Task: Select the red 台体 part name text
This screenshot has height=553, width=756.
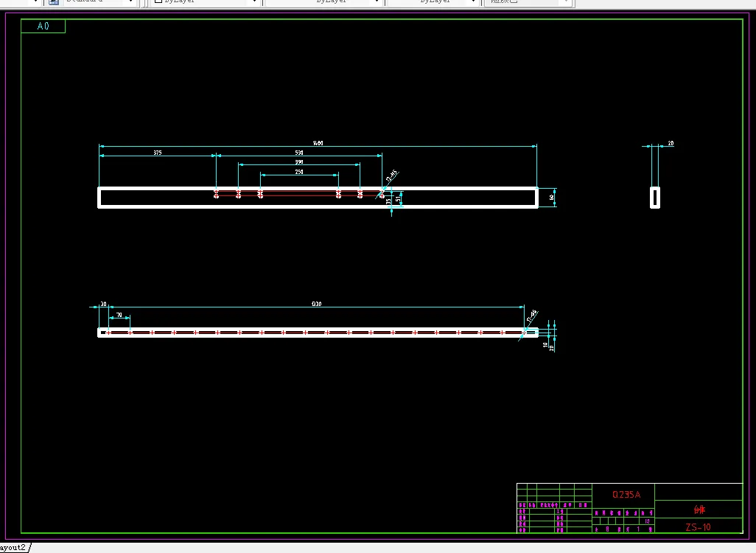Action: [x=699, y=509]
